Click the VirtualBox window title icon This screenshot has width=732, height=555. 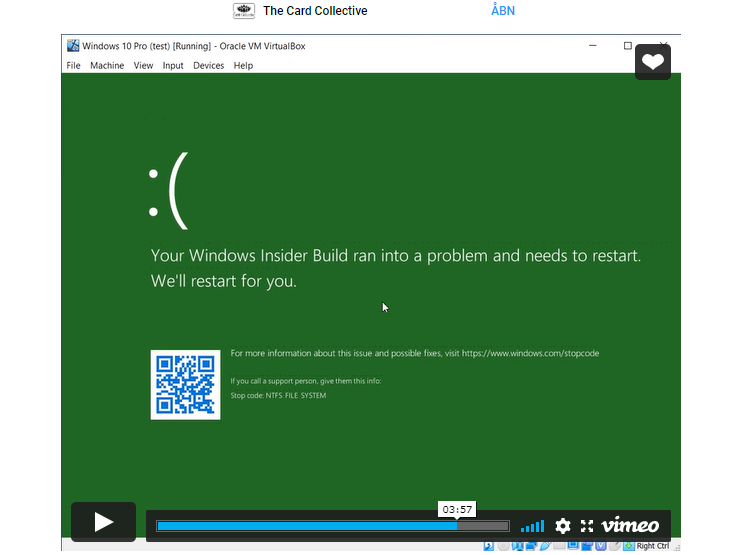73,46
